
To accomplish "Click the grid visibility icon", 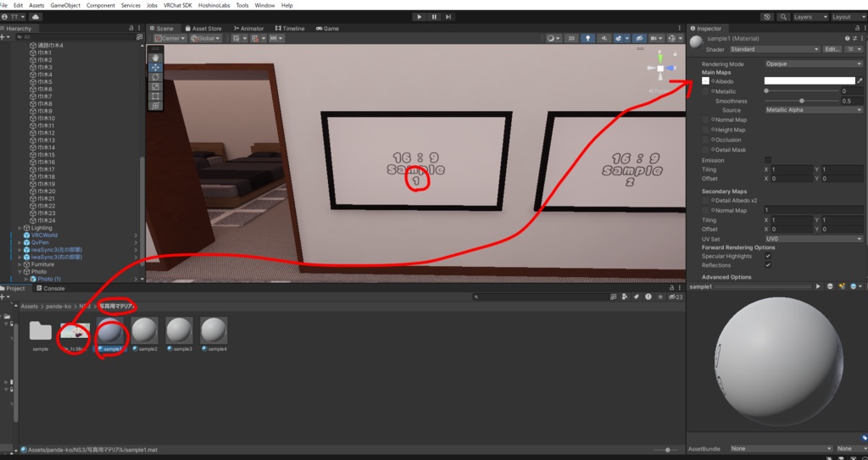I will click(238, 38).
